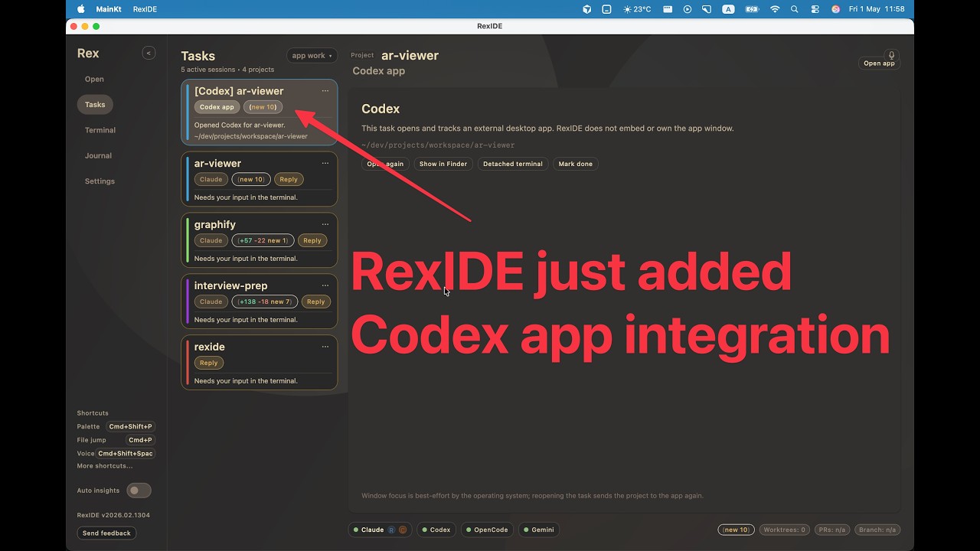Click the Wi-Fi icon in the menu bar
Viewport: 980px width, 551px height.
point(775,9)
